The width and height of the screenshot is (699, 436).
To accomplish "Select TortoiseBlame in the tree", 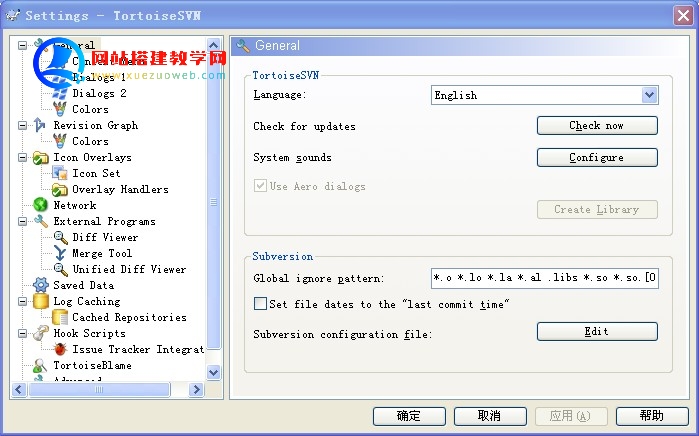I will pyautogui.click(x=92, y=366).
